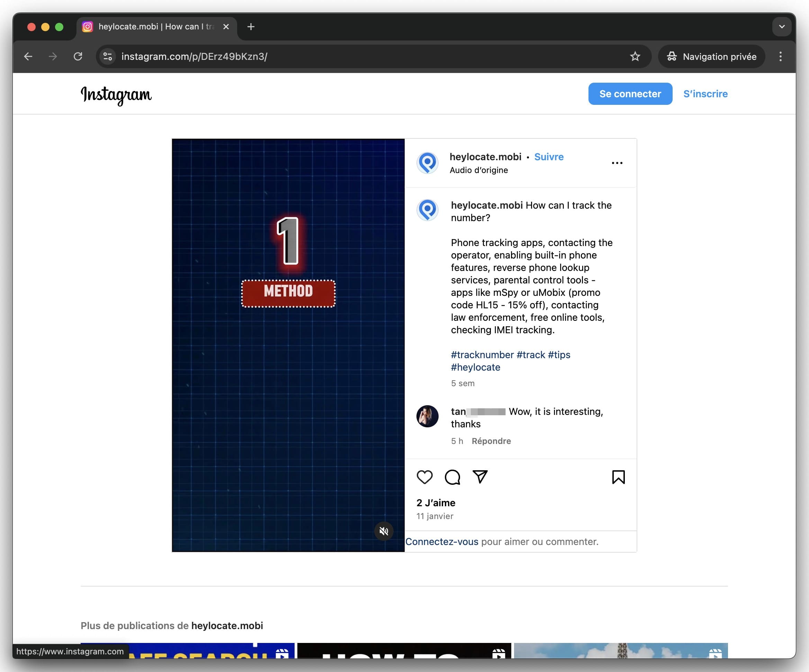The image size is (809, 672).
Task: Close the heylocate.mobi tab
Action: point(226,27)
